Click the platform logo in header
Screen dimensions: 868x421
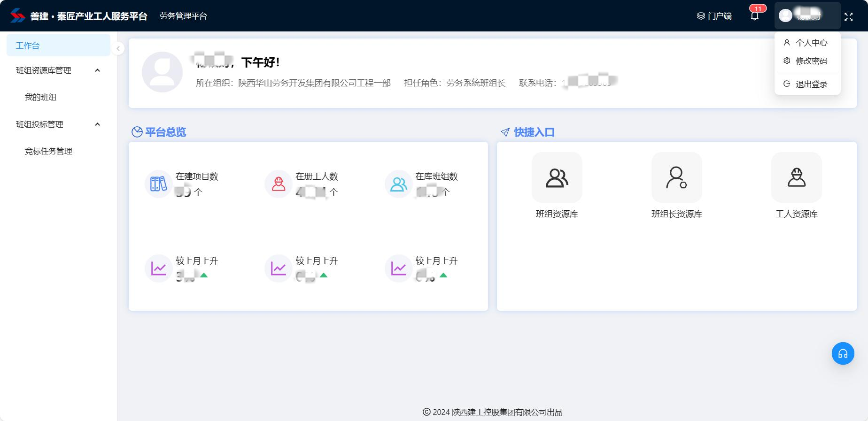point(18,16)
